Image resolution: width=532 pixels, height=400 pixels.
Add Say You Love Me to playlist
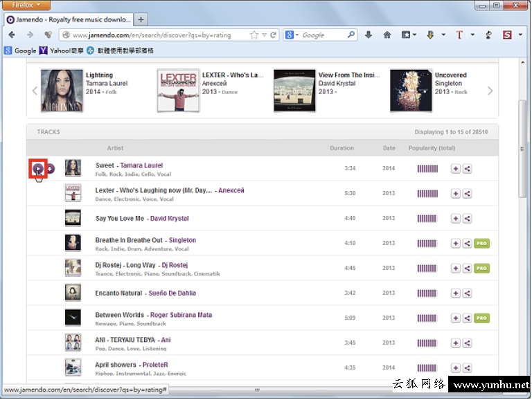[455, 218]
